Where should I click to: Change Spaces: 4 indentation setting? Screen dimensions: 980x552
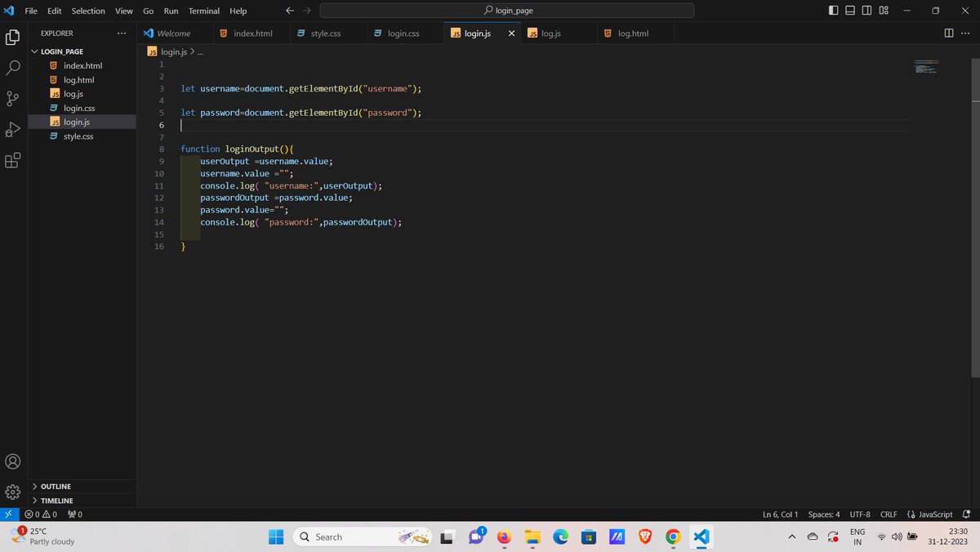(824, 514)
